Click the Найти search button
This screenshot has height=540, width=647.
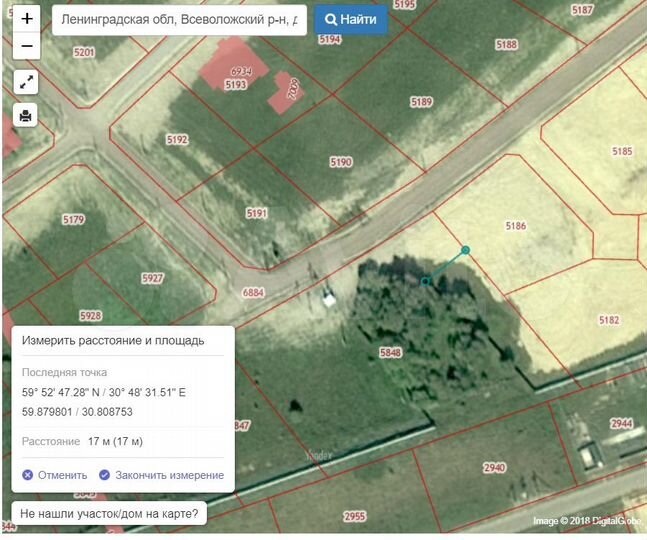click(x=351, y=19)
